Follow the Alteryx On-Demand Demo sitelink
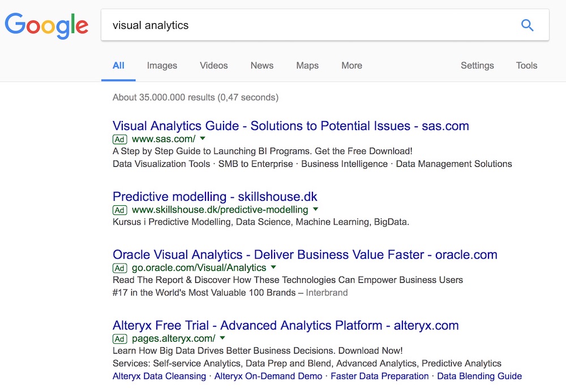Viewport: 566px width, 392px height. [268, 376]
